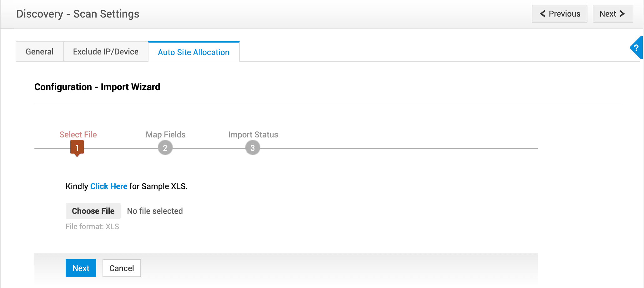Open the blue help question mark icon
644x288 pixels.
point(636,48)
